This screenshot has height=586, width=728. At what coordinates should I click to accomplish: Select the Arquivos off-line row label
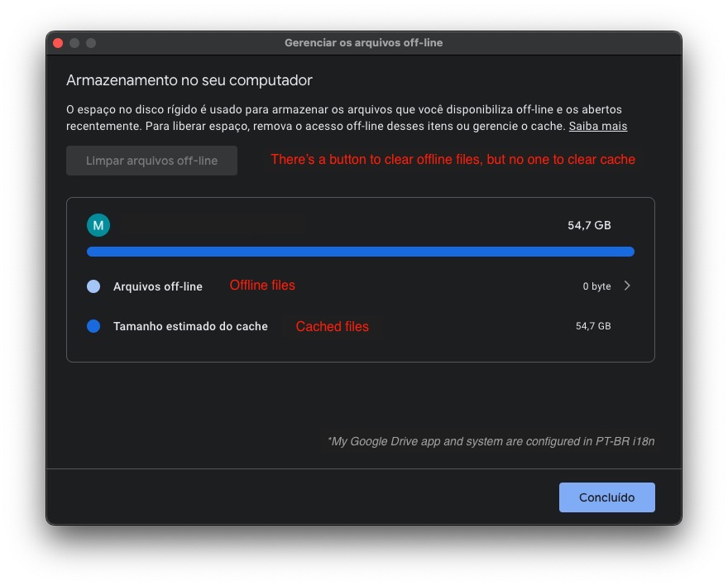(x=158, y=286)
